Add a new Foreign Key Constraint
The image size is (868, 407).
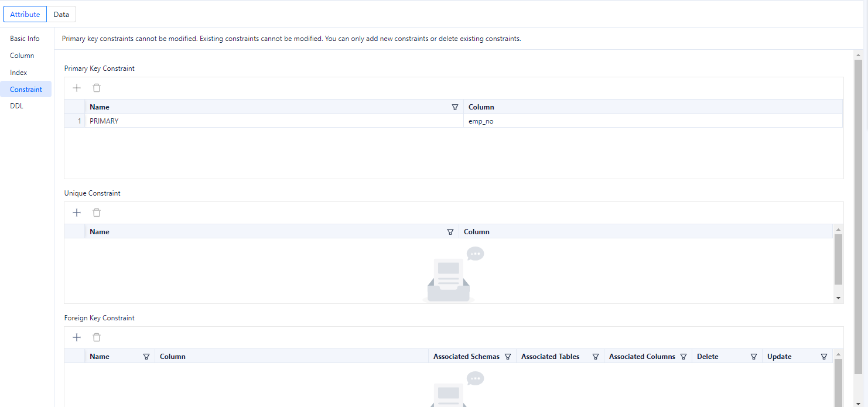[x=77, y=337]
